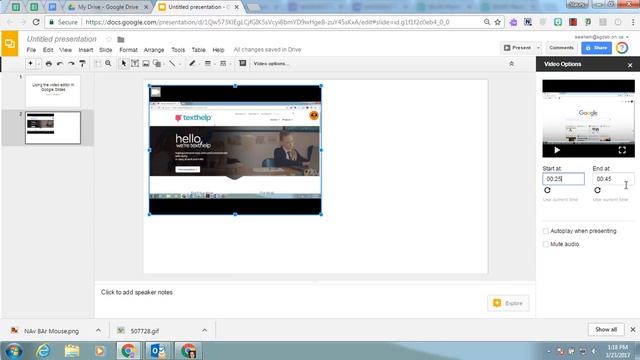Open Chrome three-dot menu
The image size is (640, 360).
pos(633,22)
